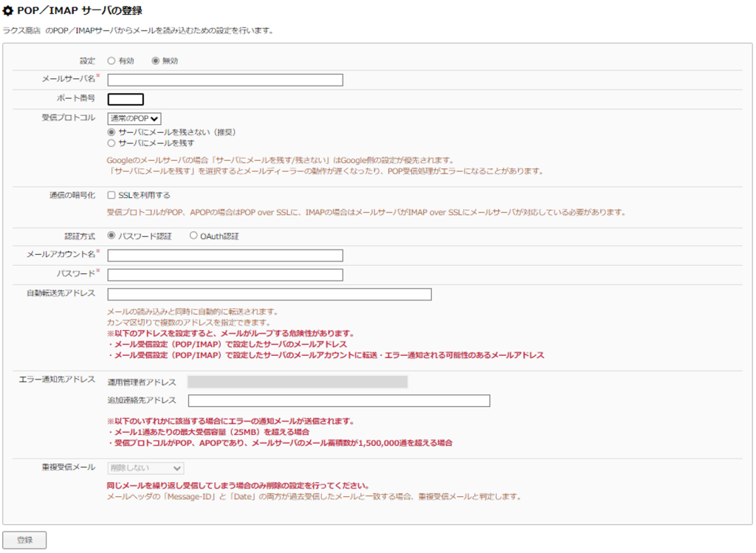Click the エラー通知先アドレス row label
The height and width of the screenshot is (553, 756).
click(57, 379)
